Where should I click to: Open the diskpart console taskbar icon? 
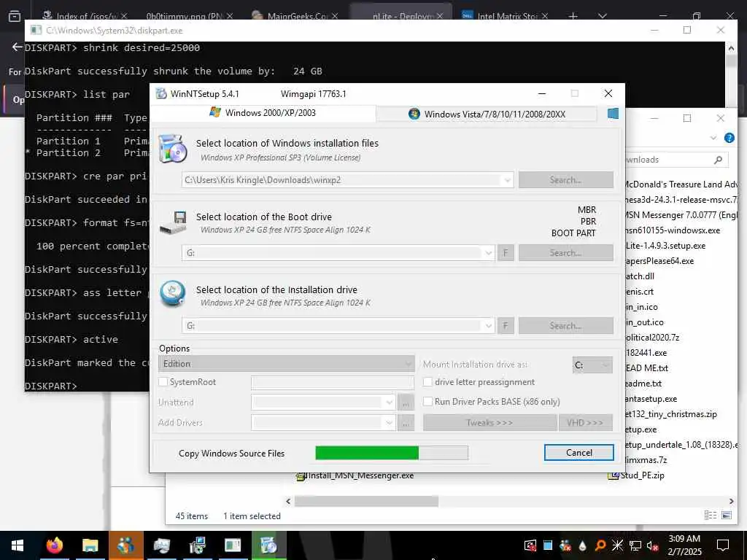pos(233,545)
